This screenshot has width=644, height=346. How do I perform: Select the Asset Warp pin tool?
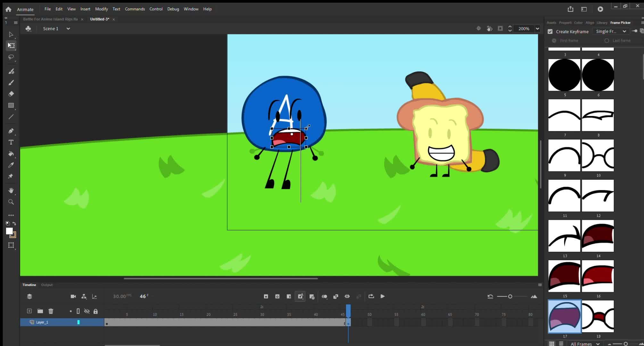click(11, 177)
